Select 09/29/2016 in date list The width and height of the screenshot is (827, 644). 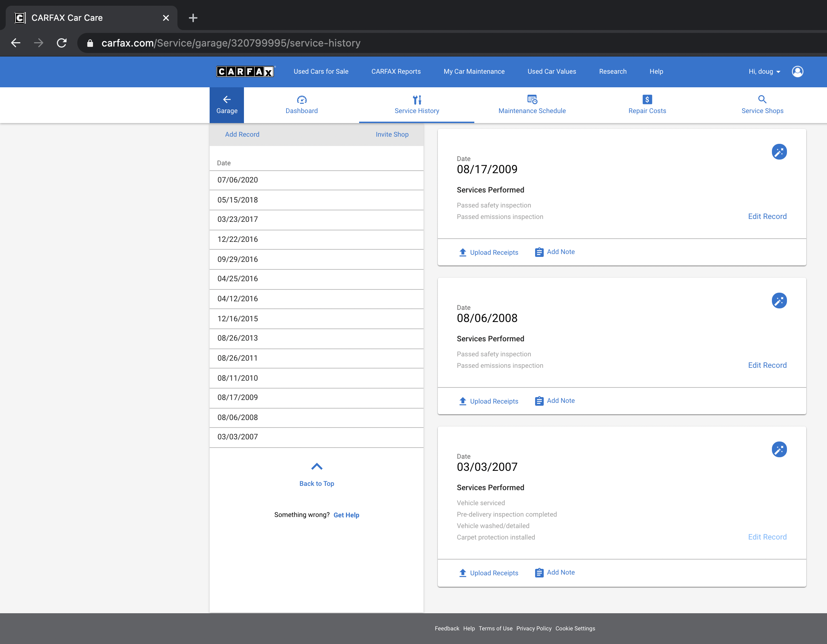click(x=317, y=259)
